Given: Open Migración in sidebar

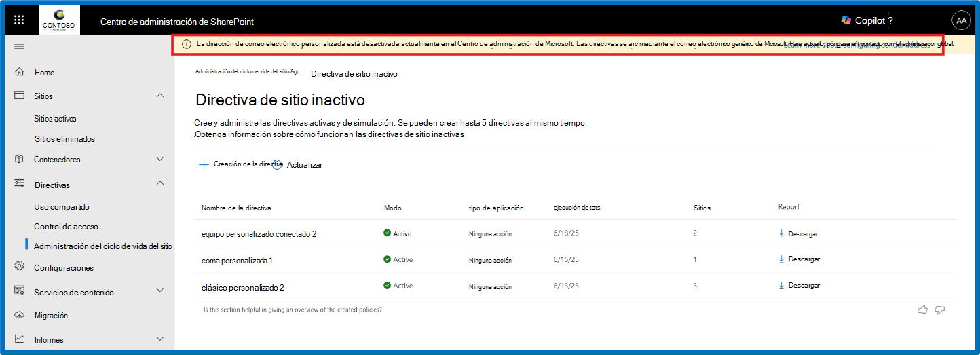Looking at the screenshot, I should coord(51,316).
